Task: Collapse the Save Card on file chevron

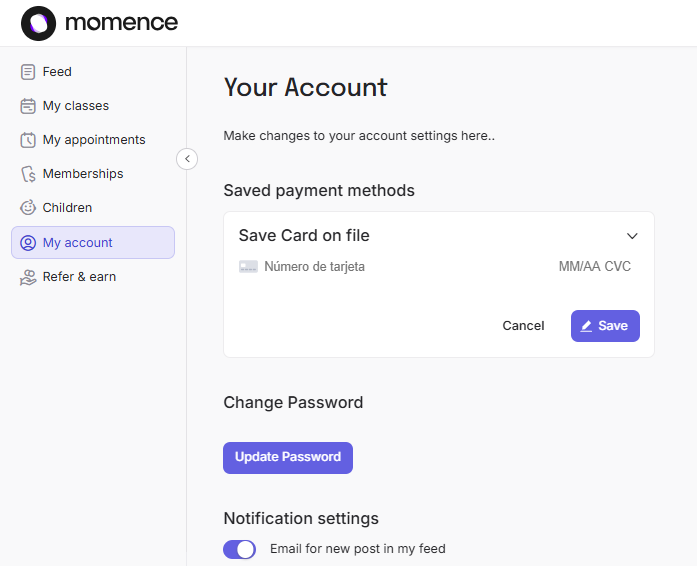Action: click(x=632, y=236)
